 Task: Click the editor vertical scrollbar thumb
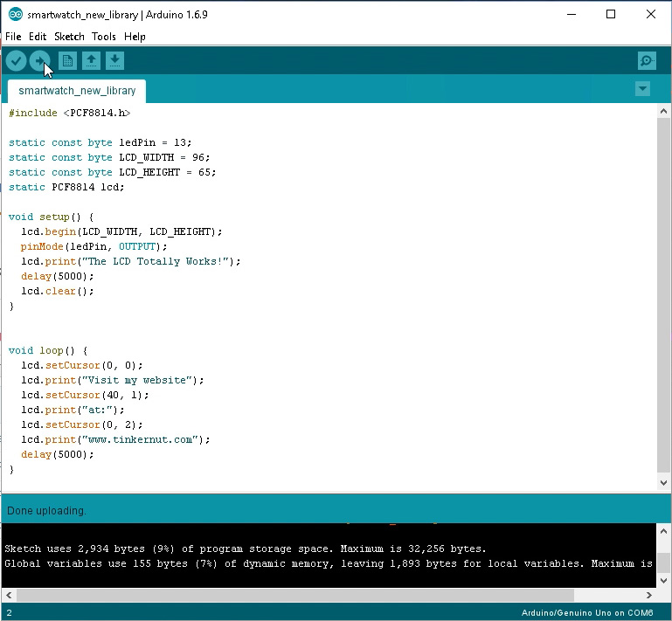663,295
